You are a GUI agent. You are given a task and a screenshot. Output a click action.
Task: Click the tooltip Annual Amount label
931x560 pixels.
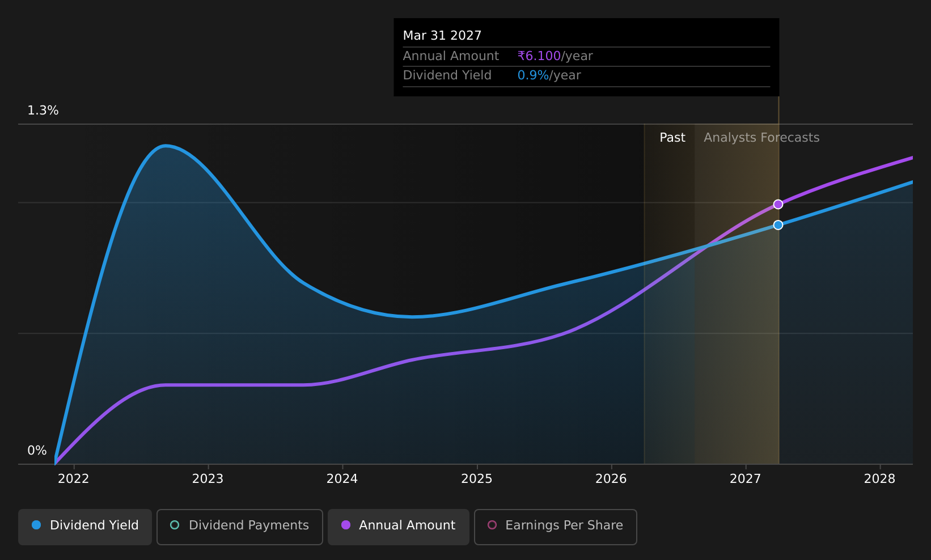pyautogui.click(x=451, y=56)
